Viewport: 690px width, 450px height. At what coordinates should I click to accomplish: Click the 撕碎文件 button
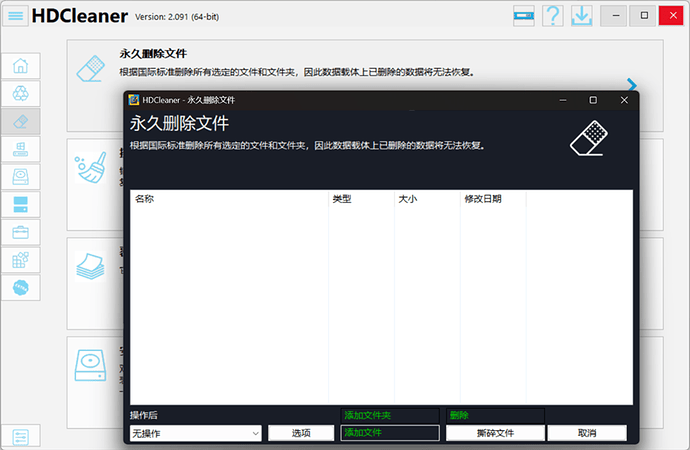pyautogui.click(x=495, y=433)
